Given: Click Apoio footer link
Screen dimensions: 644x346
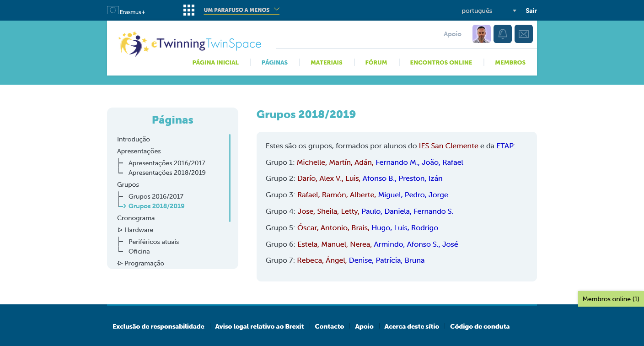Looking at the screenshot, I should tap(364, 326).
